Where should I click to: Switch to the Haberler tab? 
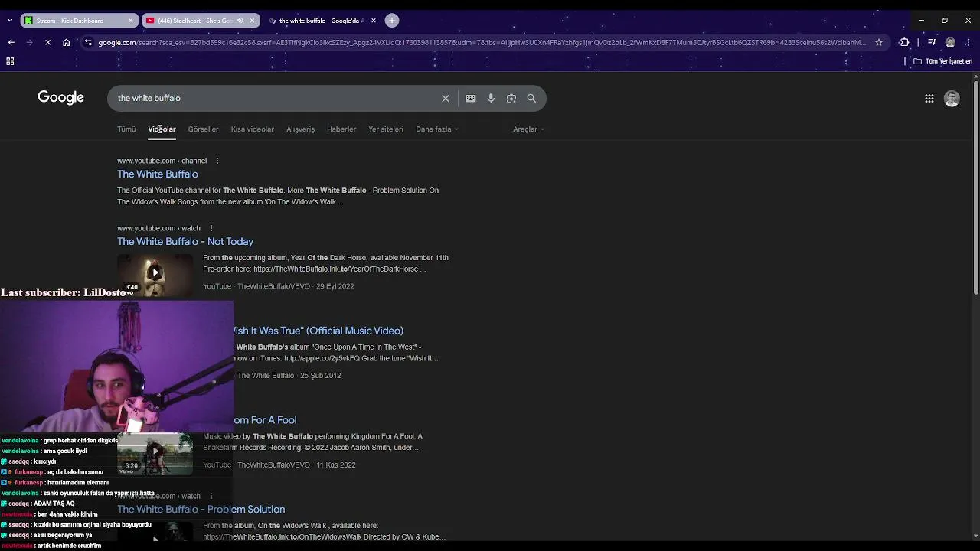(x=341, y=129)
